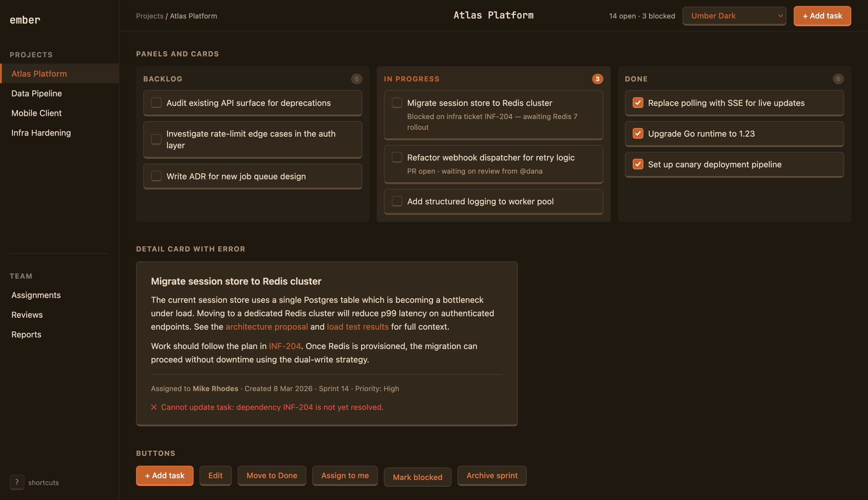
Task: Click Projects in the breadcrumb
Action: click(x=149, y=16)
